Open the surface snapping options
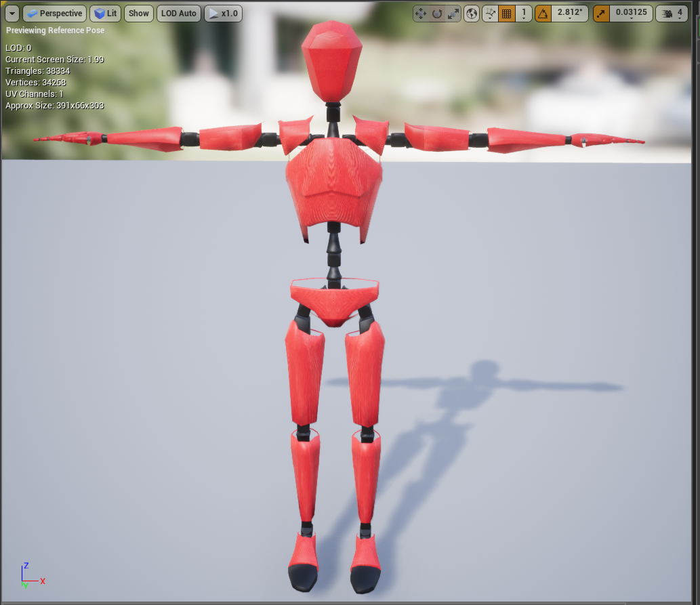The image size is (700, 605). pos(490,14)
